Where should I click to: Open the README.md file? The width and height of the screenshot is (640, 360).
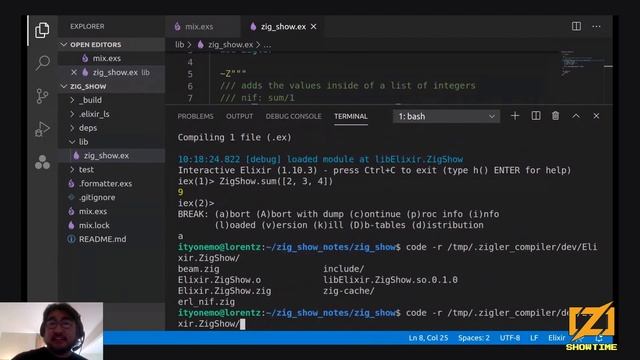click(x=102, y=239)
